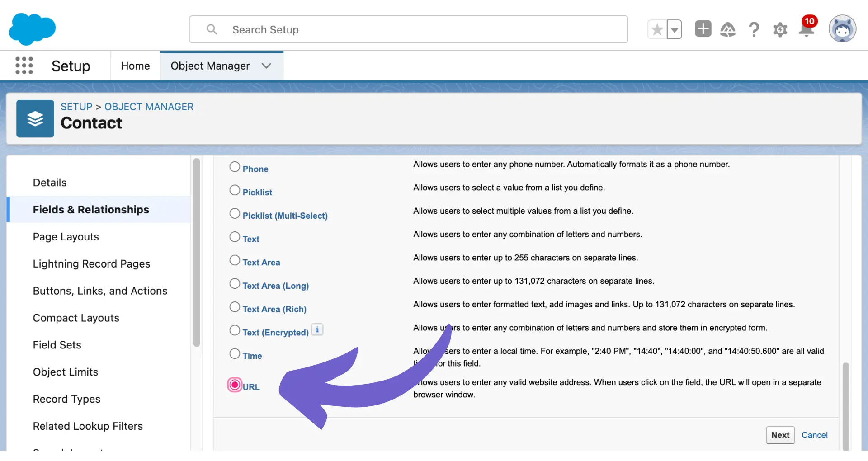This screenshot has height=461, width=868.
Task: Click the main panel scrollbar thumb
Action: pyautogui.click(x=845, y=406)
